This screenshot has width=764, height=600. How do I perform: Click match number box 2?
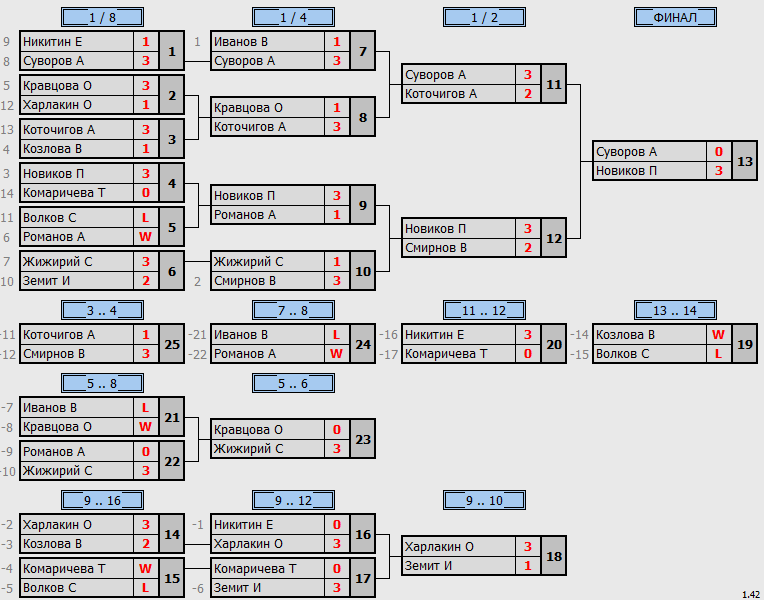tap(172, 95)
